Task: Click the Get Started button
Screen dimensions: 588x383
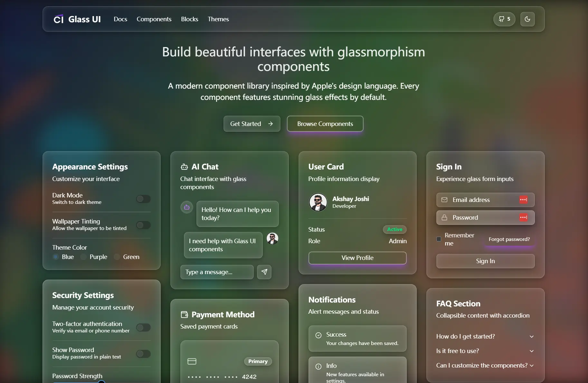Action: (x=251, y=124)
